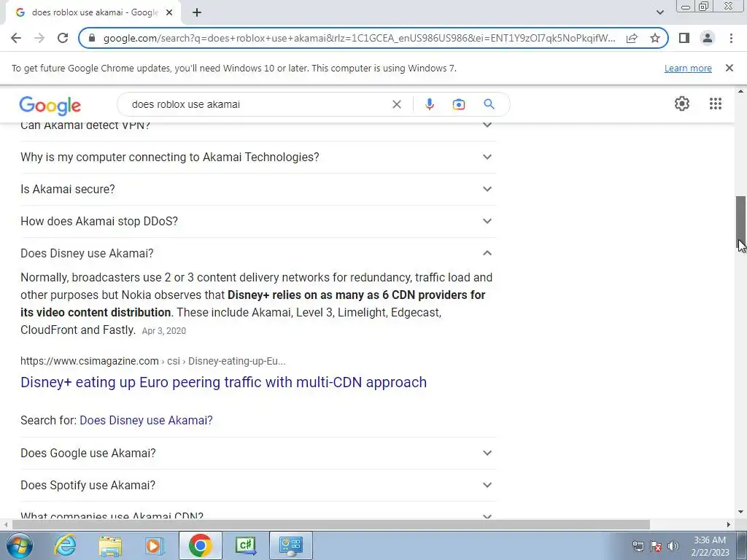Click the horizontal scrollbar right arrow
This screenshot has width=747, height=560.
coord(729,524)
